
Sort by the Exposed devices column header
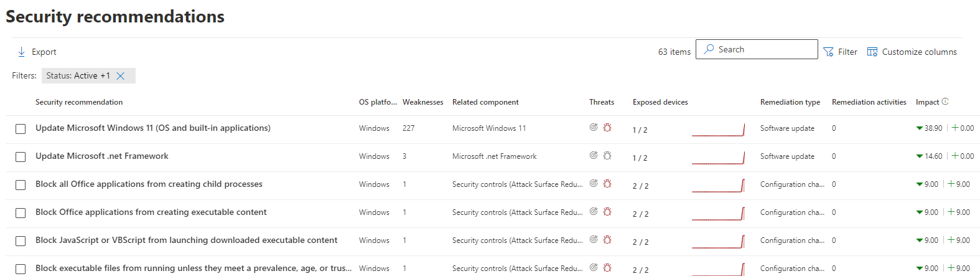[660, 102]
